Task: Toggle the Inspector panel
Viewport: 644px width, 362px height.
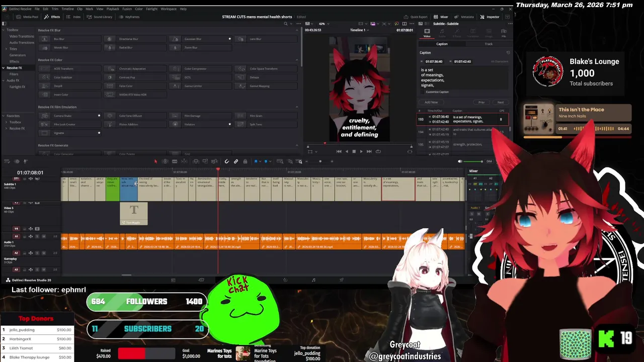Action: click(x=490, y=17)
